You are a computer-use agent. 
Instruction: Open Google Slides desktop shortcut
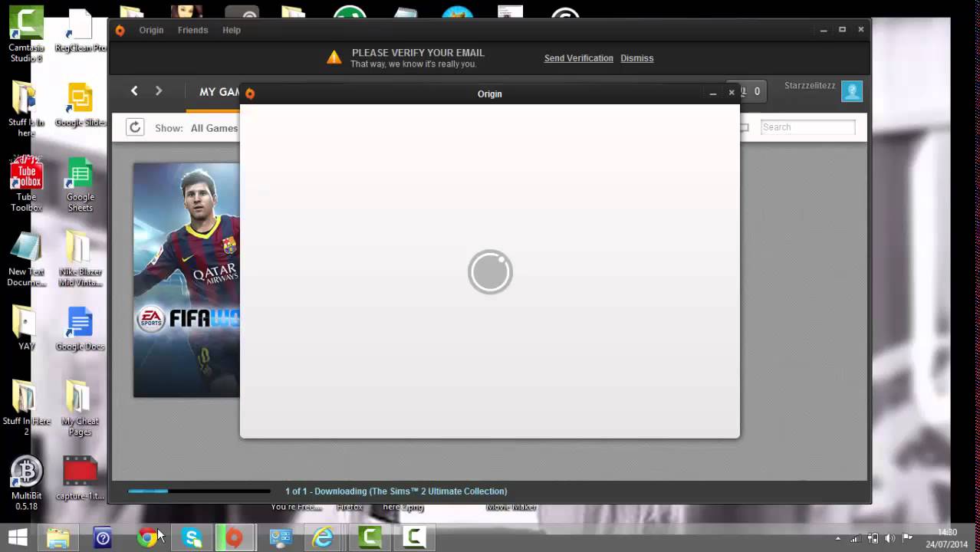click(x=80, y=105)
